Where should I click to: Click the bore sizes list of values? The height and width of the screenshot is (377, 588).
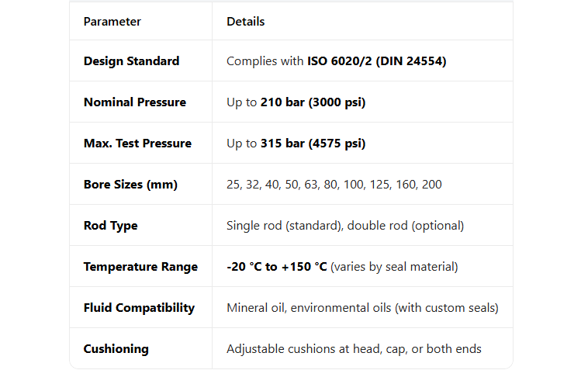(x=334, y=185)
